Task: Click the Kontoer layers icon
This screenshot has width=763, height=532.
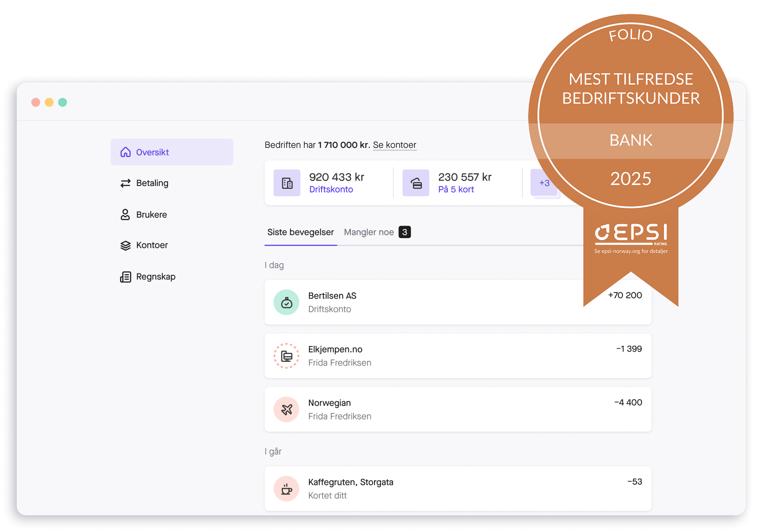Action: (x=126, y=246)
